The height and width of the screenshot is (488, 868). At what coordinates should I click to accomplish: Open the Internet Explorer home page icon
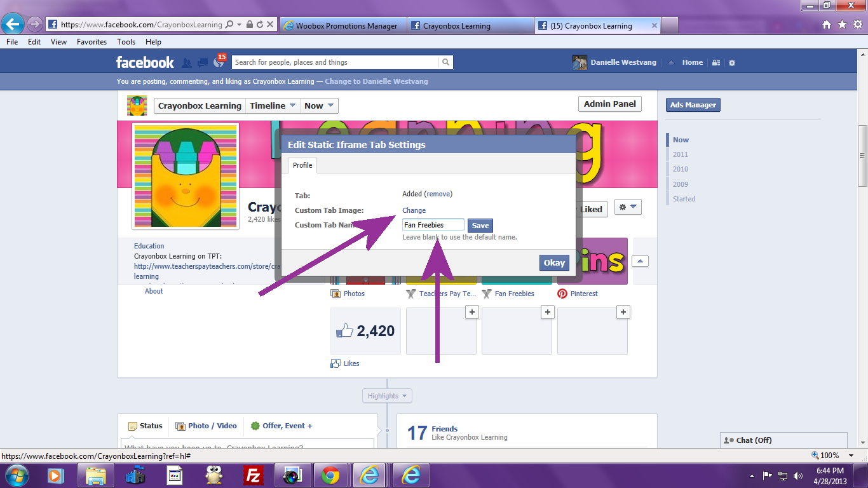pyautogui.click(x=827, y=25)
